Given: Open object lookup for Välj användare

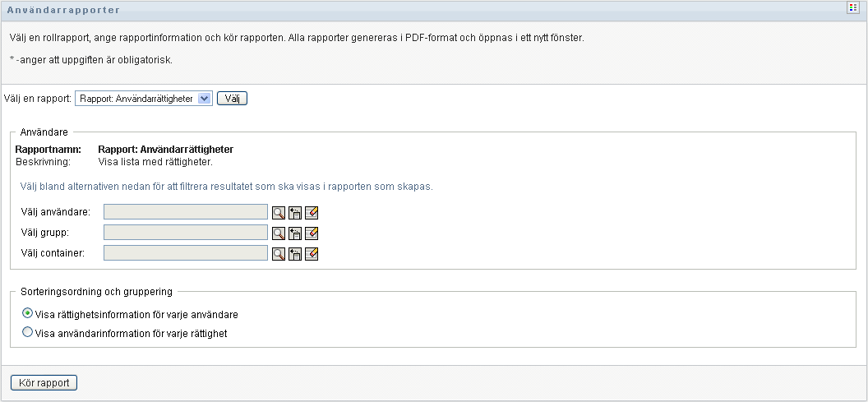Looking at the screenshot, I should 279,212.
